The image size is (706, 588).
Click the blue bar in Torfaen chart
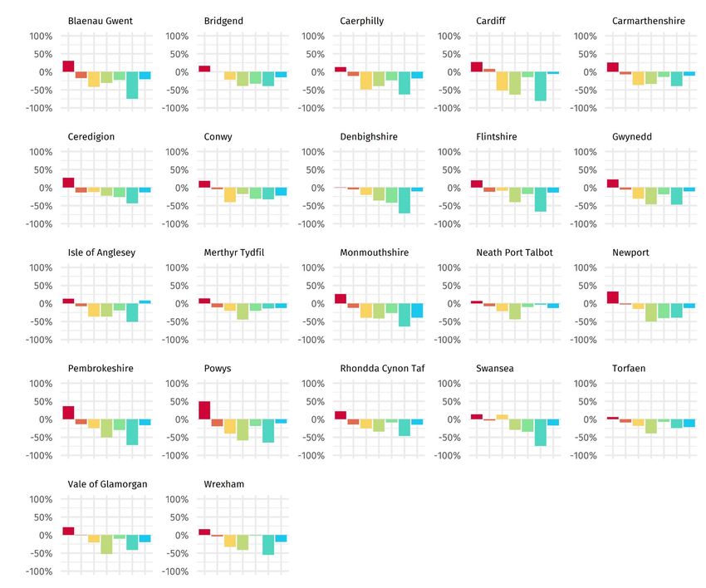tap(689, 423)
